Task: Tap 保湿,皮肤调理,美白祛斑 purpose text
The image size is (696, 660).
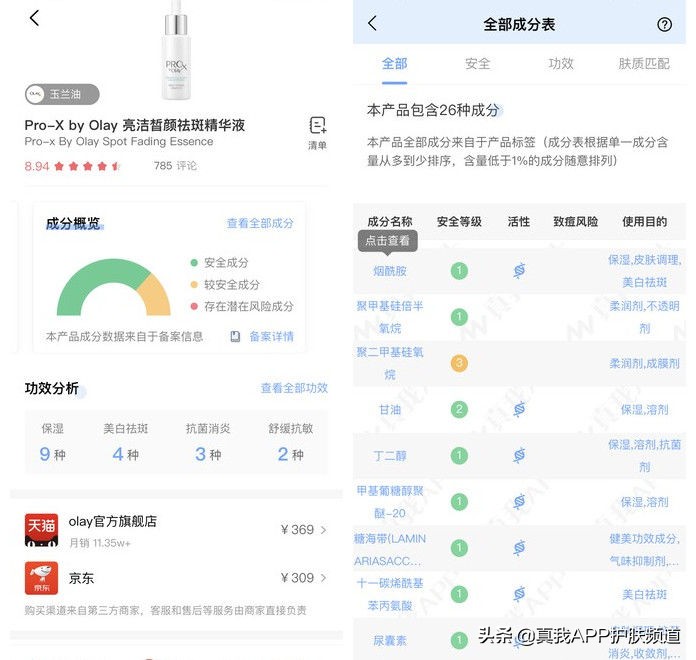Action: 645,271
